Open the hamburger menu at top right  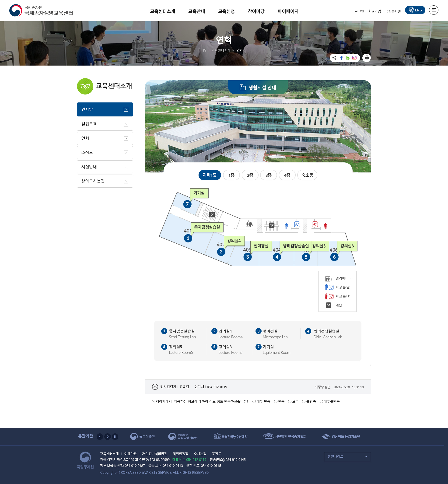point(434,10)
